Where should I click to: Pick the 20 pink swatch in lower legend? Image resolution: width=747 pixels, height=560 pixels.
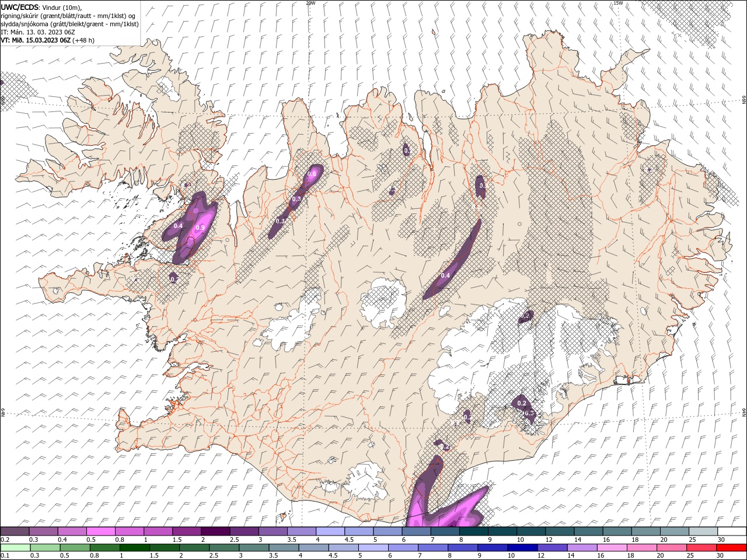[x=671, y=548]
